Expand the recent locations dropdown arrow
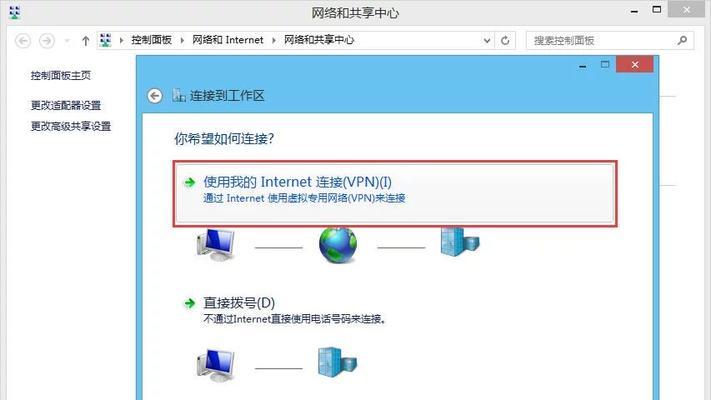The height and width of the screenshot is (400, 711). [x=67, y=41]
